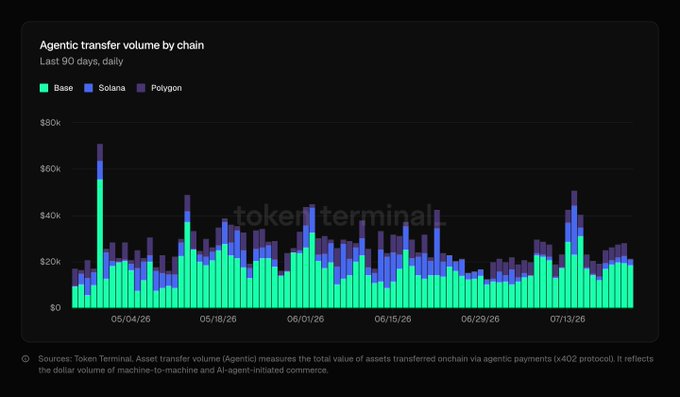Click the tallest bar, the one above $60k

tap(100, 226)
